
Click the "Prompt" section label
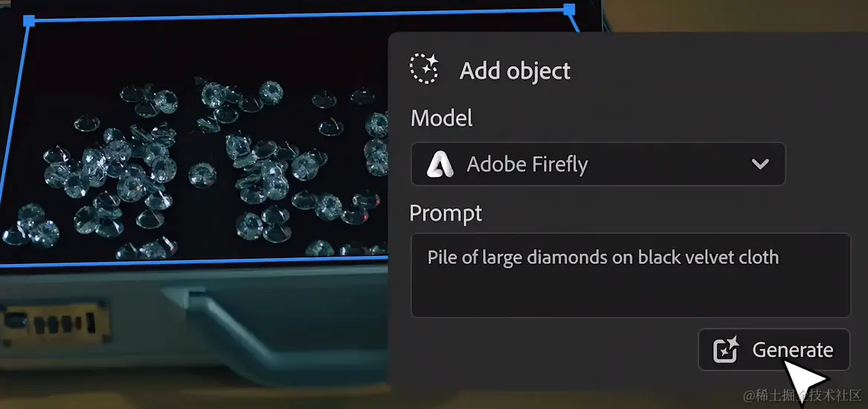[x=446, y=213]
